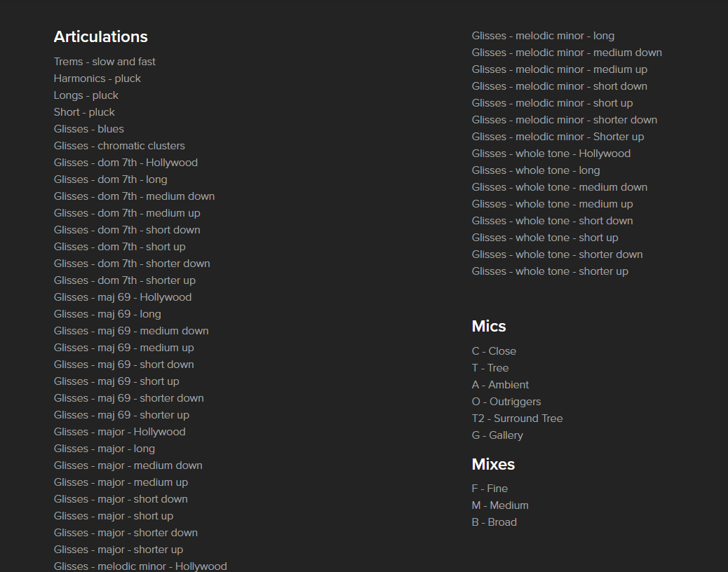Click the Mixes section heading

(493, 464)
